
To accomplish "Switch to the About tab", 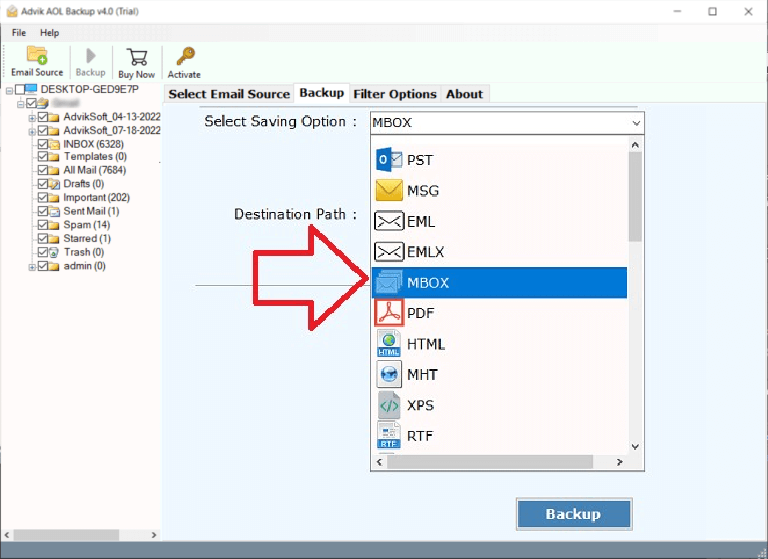I will [x=464, y=94].
